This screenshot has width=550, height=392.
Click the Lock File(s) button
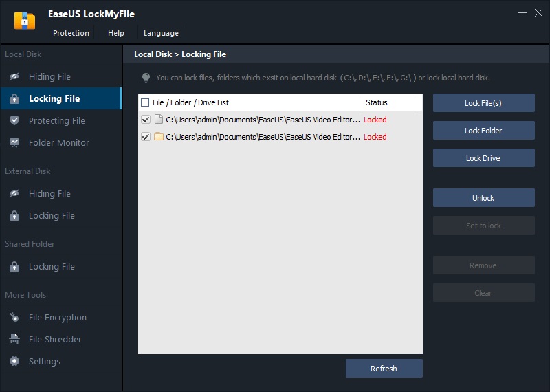(484, 103)
